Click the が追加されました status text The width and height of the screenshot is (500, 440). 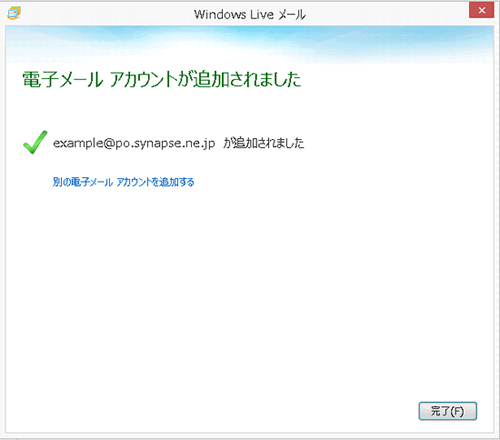point(263,143)
